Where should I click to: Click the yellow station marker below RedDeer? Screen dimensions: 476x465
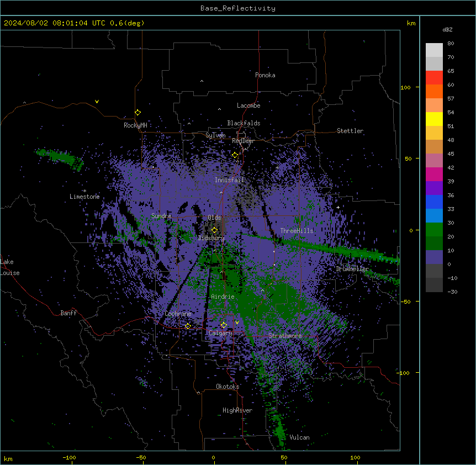(x=235, y=155)
